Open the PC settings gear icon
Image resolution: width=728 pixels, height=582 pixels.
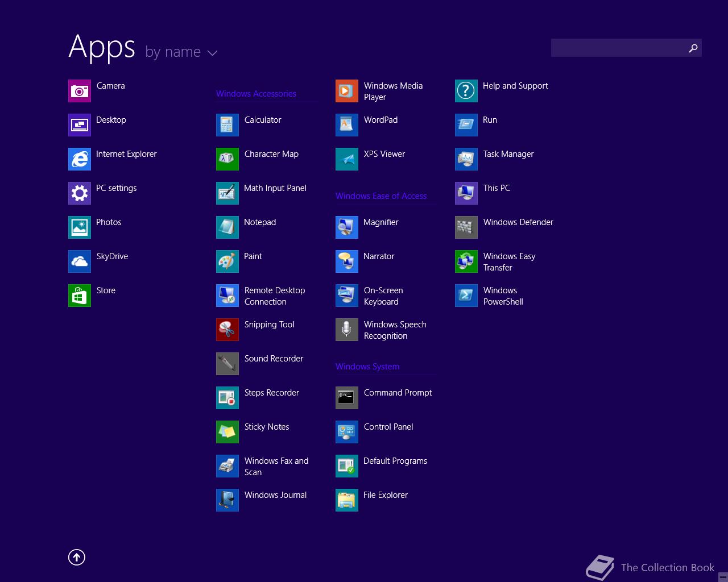coord(80,193)
